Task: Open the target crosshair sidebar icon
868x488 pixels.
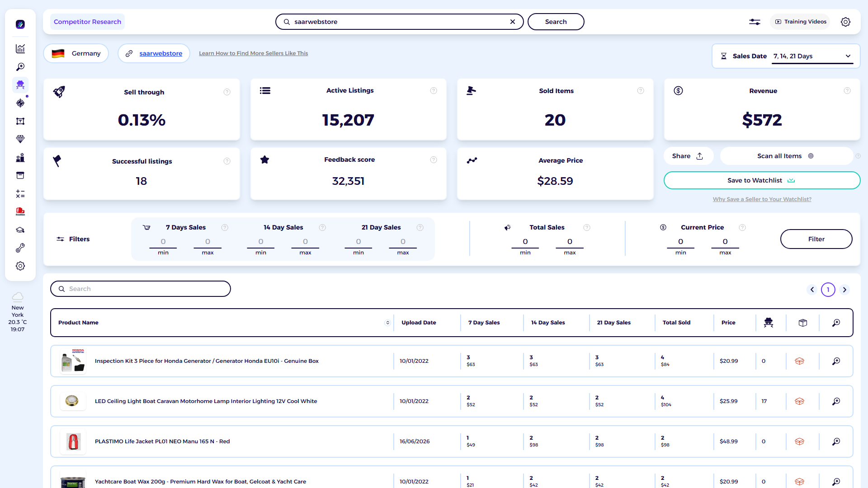Action: (20, 103)
